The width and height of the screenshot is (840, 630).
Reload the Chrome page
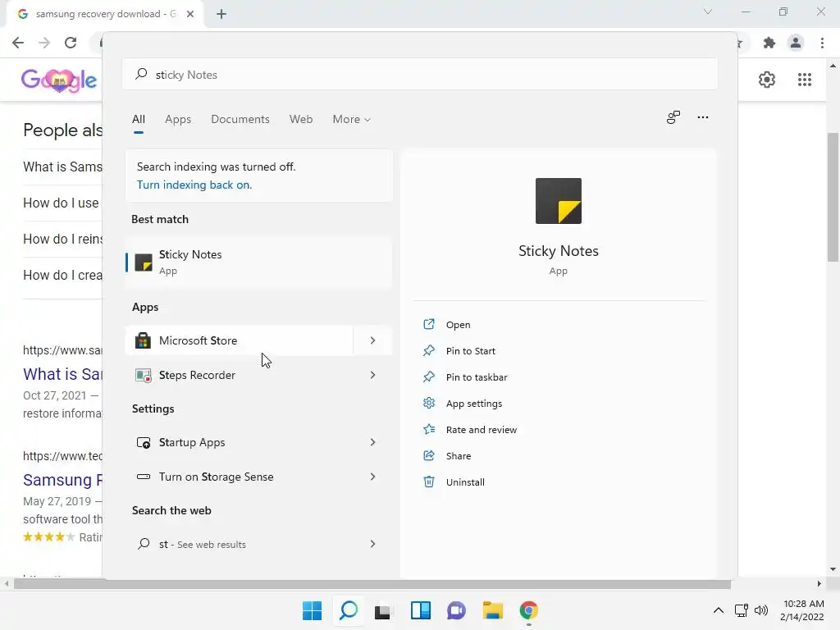[x=71, y=43]
